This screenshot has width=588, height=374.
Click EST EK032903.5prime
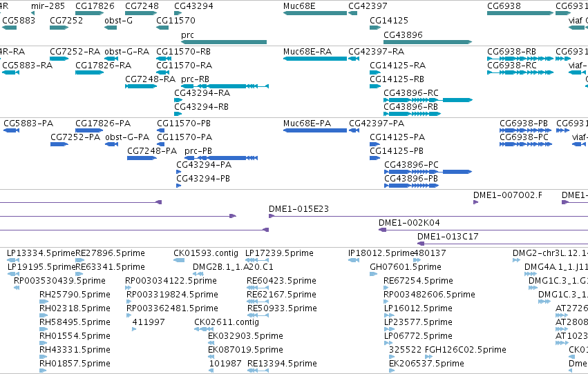245,336
